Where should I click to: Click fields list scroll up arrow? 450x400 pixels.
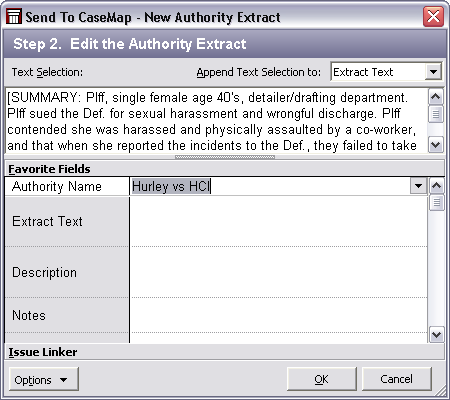[x=436, y=186]
